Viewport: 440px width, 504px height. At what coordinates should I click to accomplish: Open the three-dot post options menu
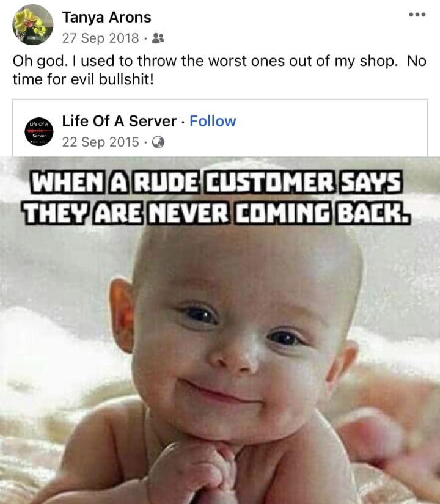point(417,15)
